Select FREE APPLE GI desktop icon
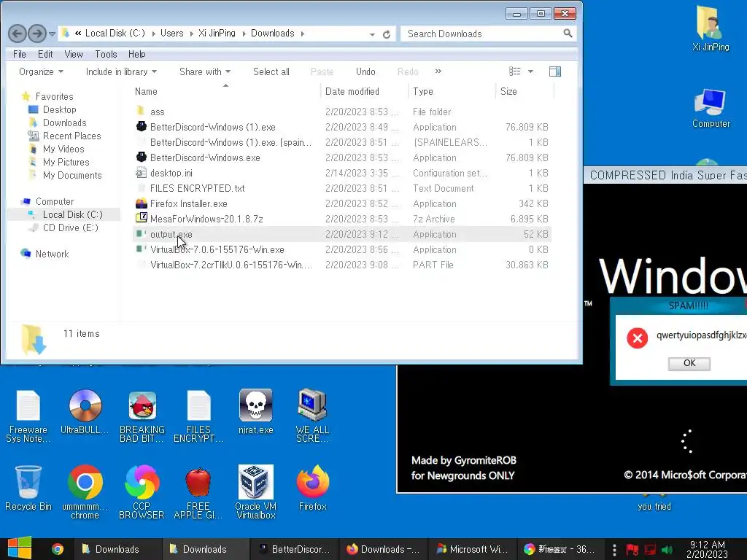The width and height of the screenshot is (747, 560). click(198, 492)
